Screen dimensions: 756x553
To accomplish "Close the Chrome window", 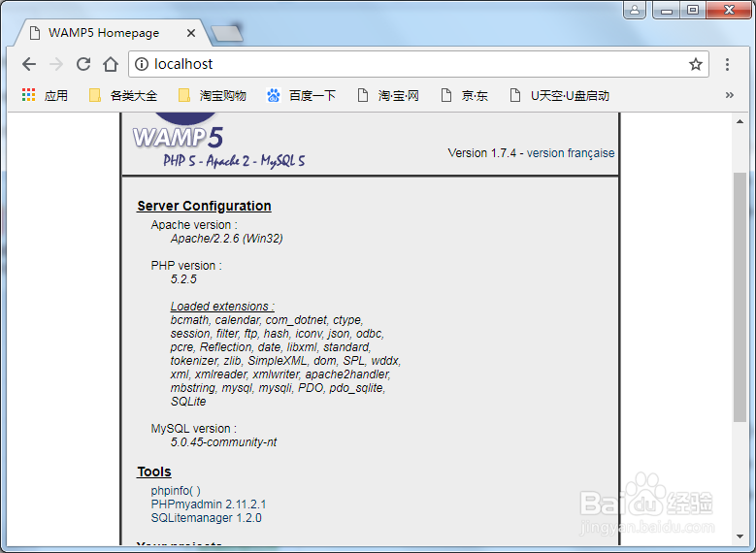I will click(x=729, y=10).
